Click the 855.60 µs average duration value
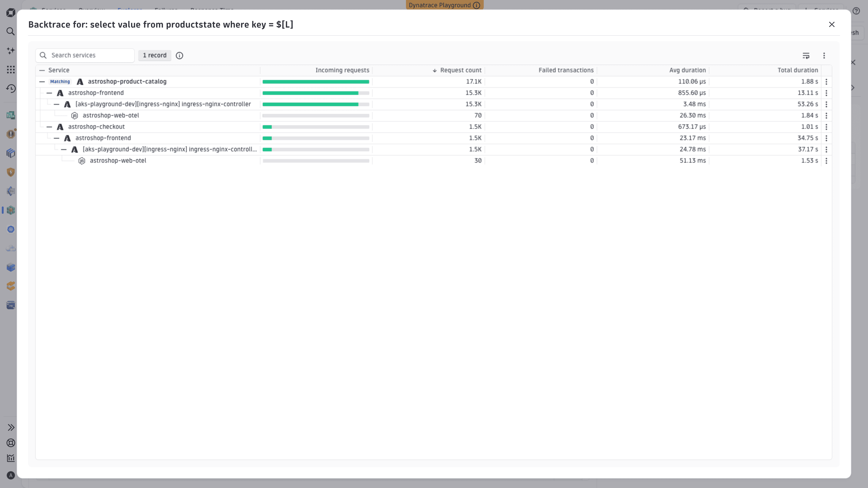 692,93
